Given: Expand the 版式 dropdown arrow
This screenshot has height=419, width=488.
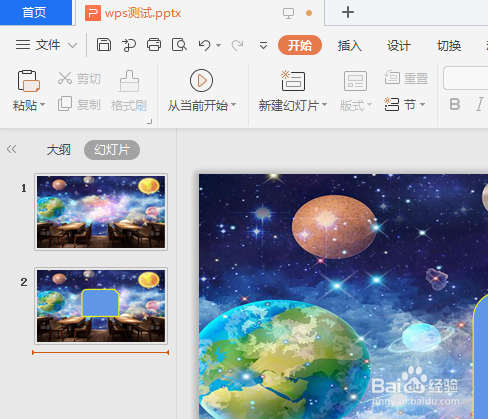Looking at the screenshot, I should pyautogui.click(x=369, y=105).
